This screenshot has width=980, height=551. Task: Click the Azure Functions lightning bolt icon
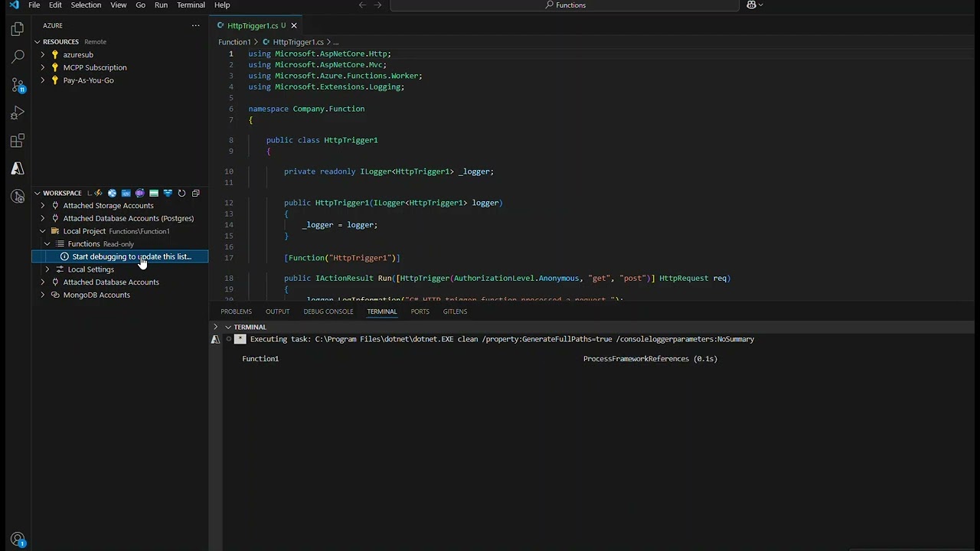coord(98,193)
